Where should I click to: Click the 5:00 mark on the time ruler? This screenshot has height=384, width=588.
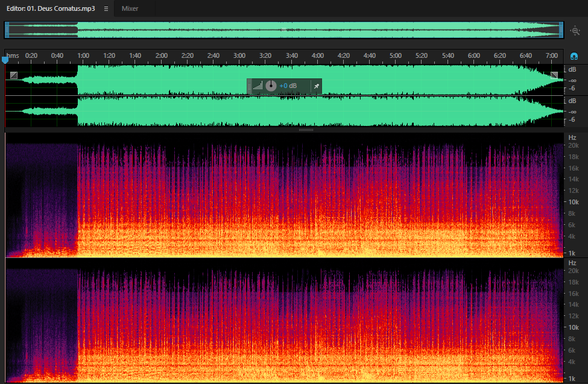(x=396, y=55)
